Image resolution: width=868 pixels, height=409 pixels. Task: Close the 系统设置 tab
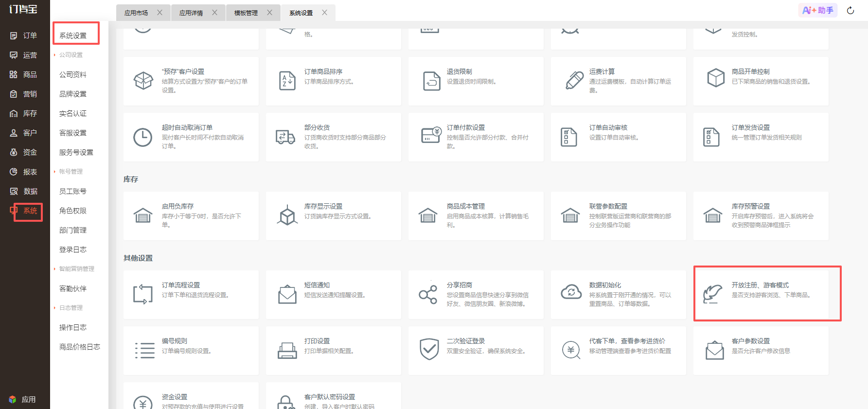tap(325, 13)
